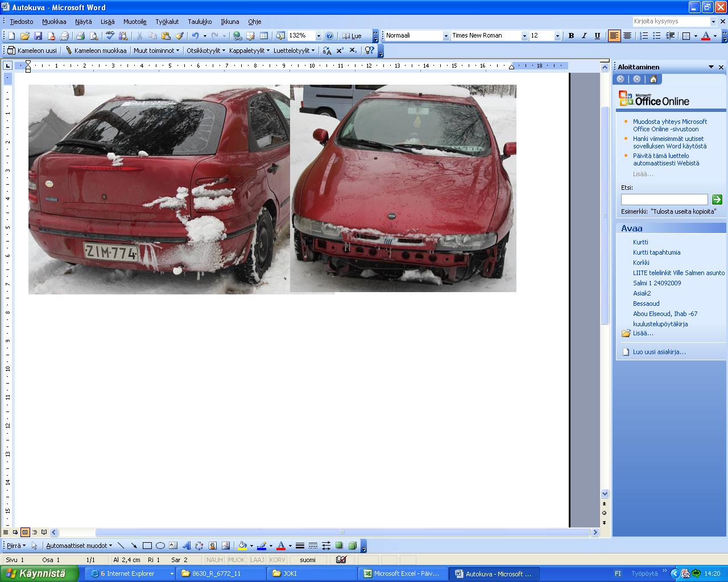Toggle Italic formatting

(584, 36)
